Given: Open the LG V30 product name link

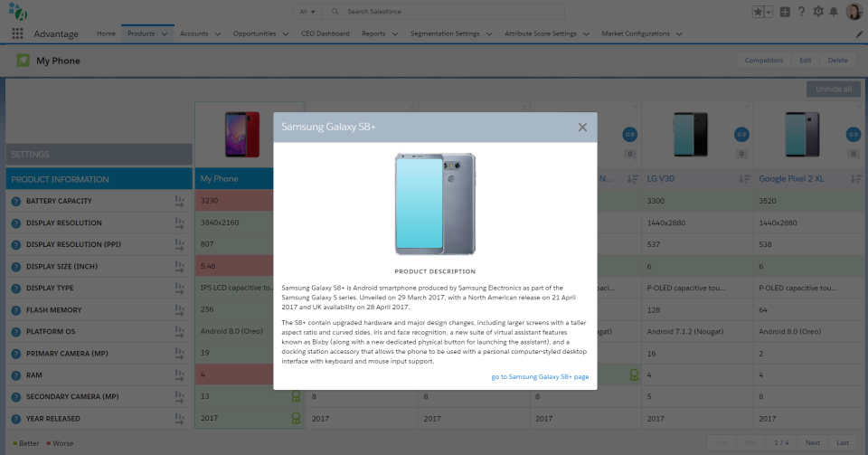Looking at the screenshot, I should pyautogui.click(x=660, y=179).
